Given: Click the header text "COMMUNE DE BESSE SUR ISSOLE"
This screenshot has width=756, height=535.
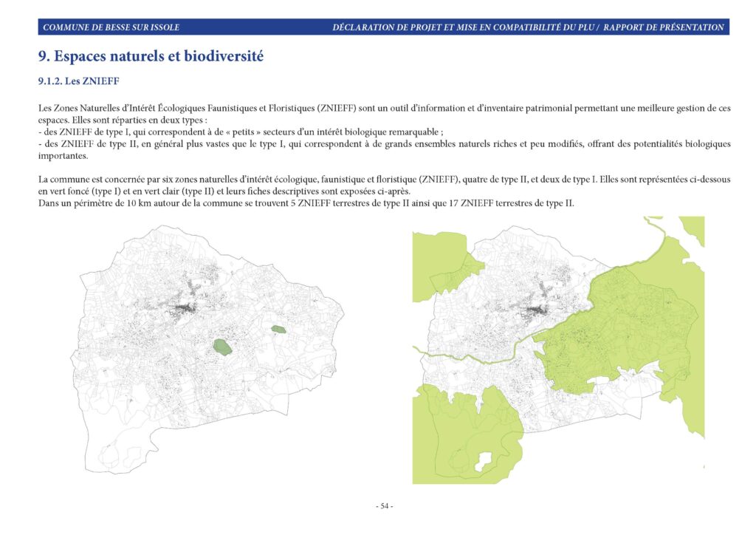Looking at the screenshot, I should (x=111, y=27).
